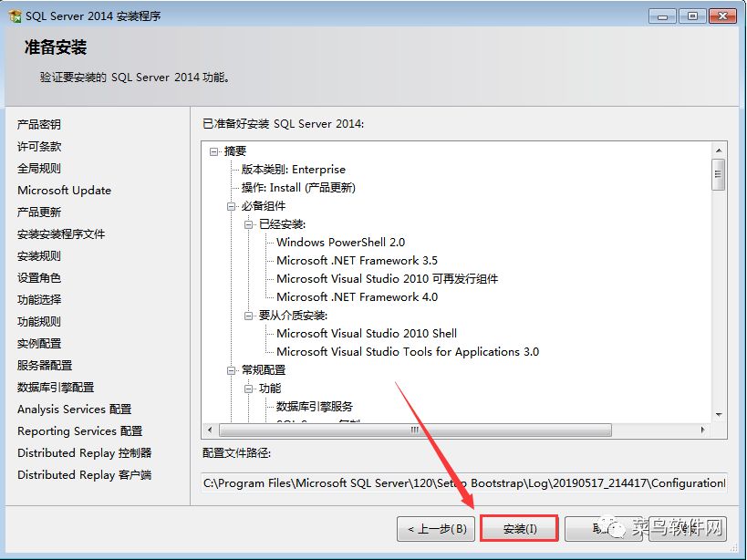Click the <上一步(B) button

(x=435, y=528)
